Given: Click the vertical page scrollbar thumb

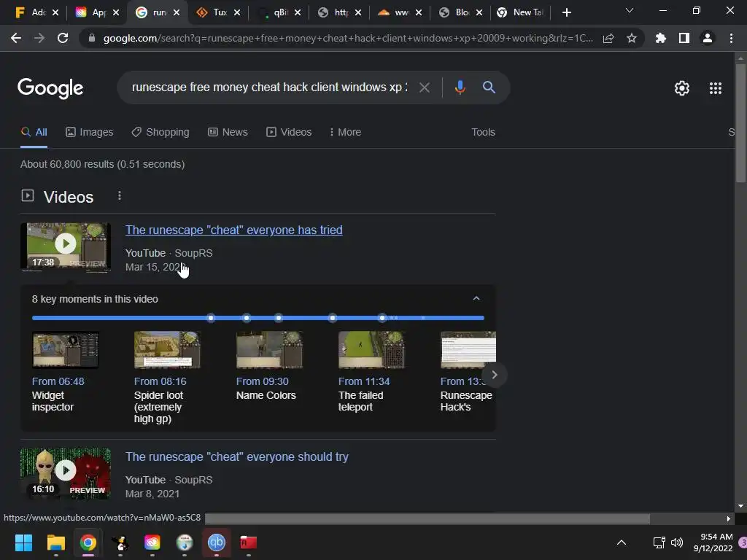Looking at the screenshot, I should [740, 122].
